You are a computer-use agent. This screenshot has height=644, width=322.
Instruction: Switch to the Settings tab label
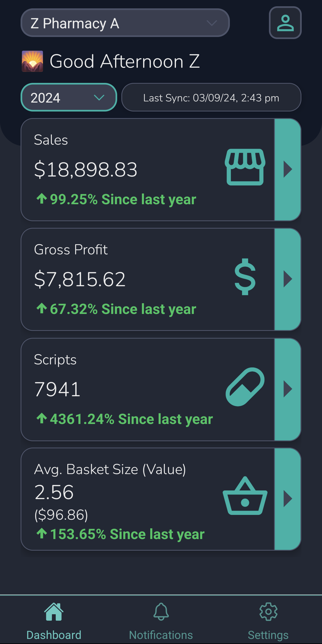click(268, 635)
